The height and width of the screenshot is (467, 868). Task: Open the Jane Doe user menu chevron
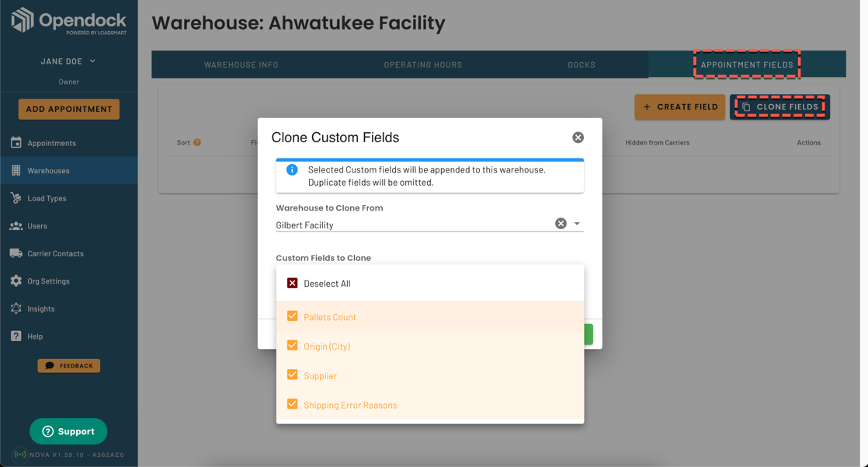point(92,61)
